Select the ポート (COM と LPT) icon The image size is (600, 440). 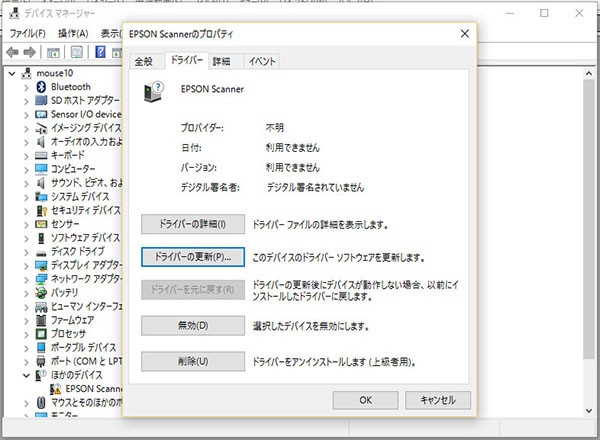[x=41, y=361]
